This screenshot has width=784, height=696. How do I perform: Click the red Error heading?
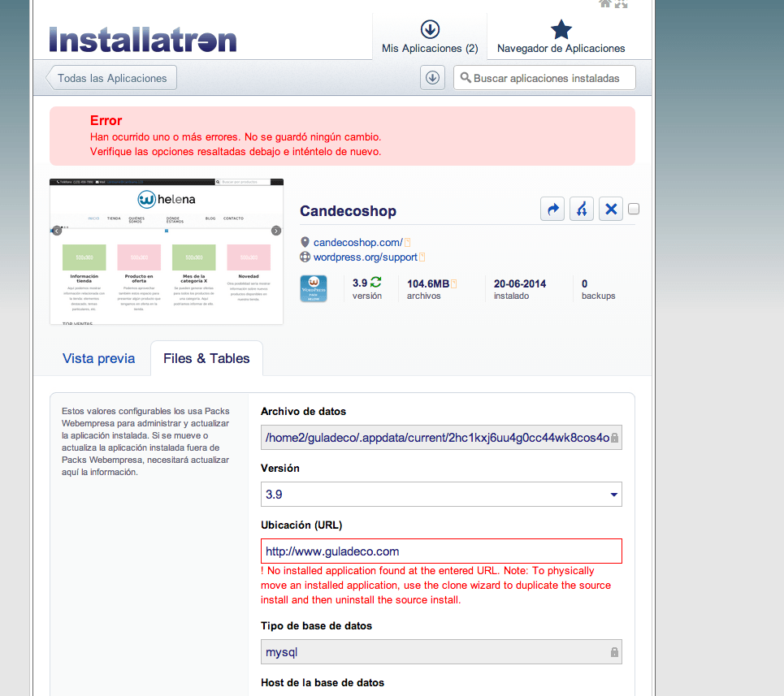coord(106,120)
